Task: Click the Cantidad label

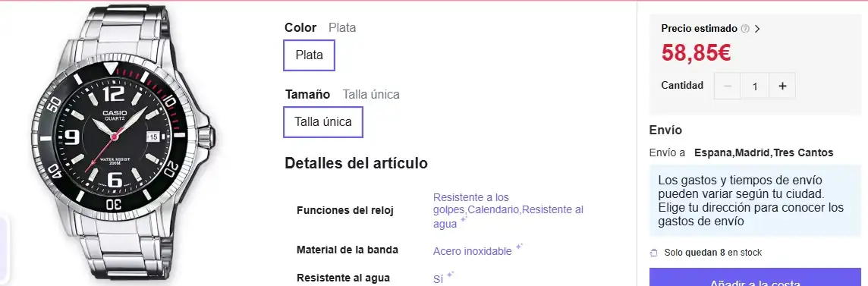Action: tap(682, 86)
